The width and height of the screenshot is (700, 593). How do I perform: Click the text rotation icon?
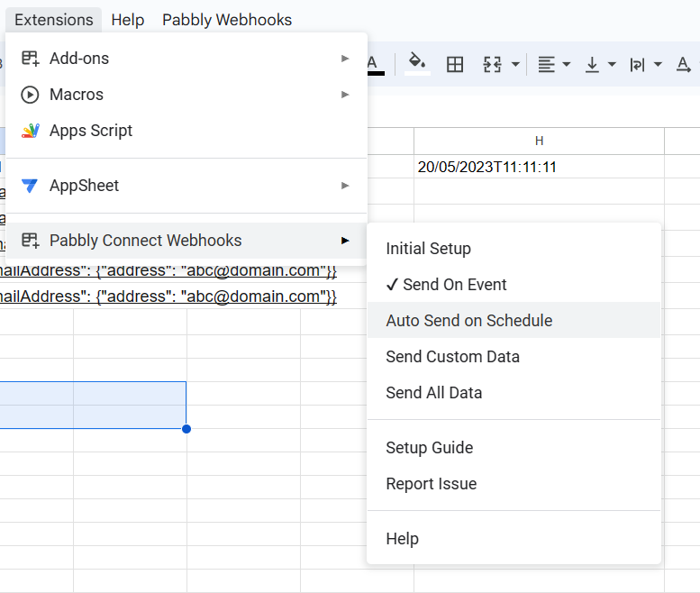tap(683, 64)
